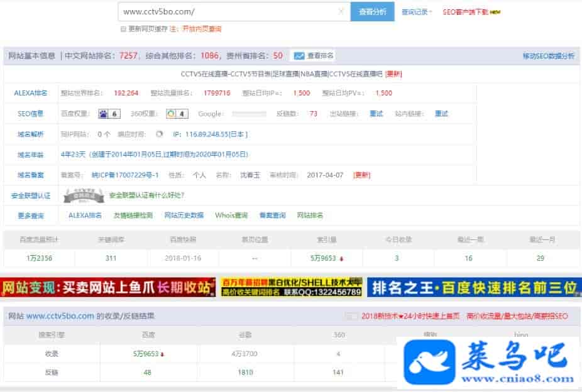Screen dimensions: 582x392
Task: Click the Baidu paw weight icon
Action: [104, 114]
